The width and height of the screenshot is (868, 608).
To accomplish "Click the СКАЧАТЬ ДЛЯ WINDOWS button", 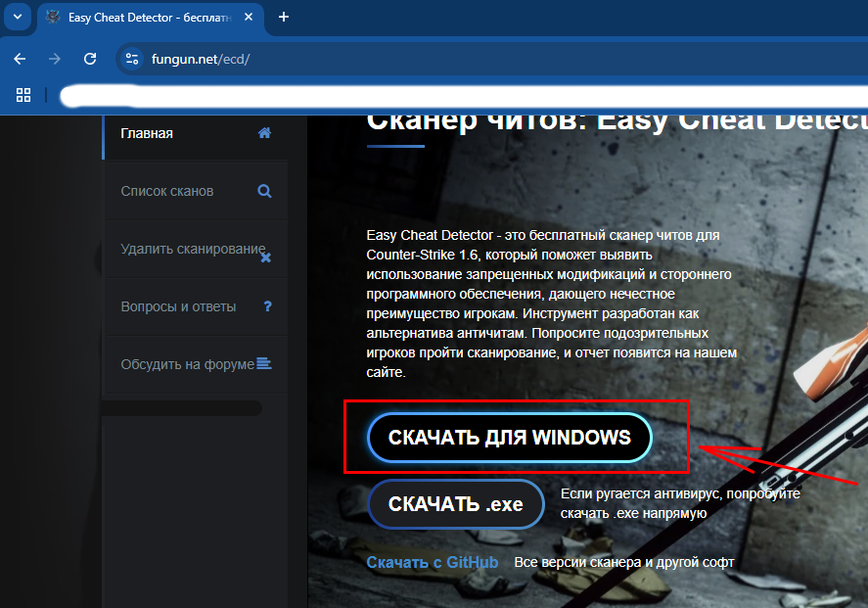I will (510, 438).
